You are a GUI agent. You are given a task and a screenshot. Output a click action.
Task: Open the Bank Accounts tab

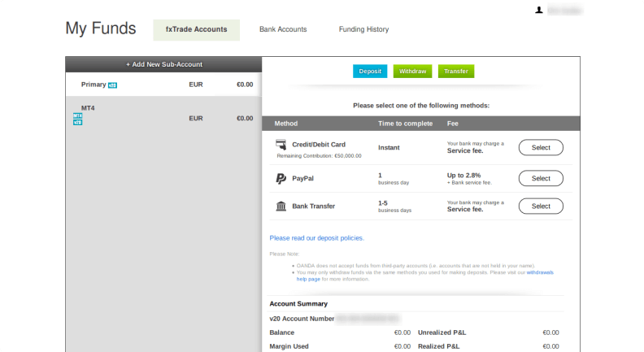click(283, 30)
